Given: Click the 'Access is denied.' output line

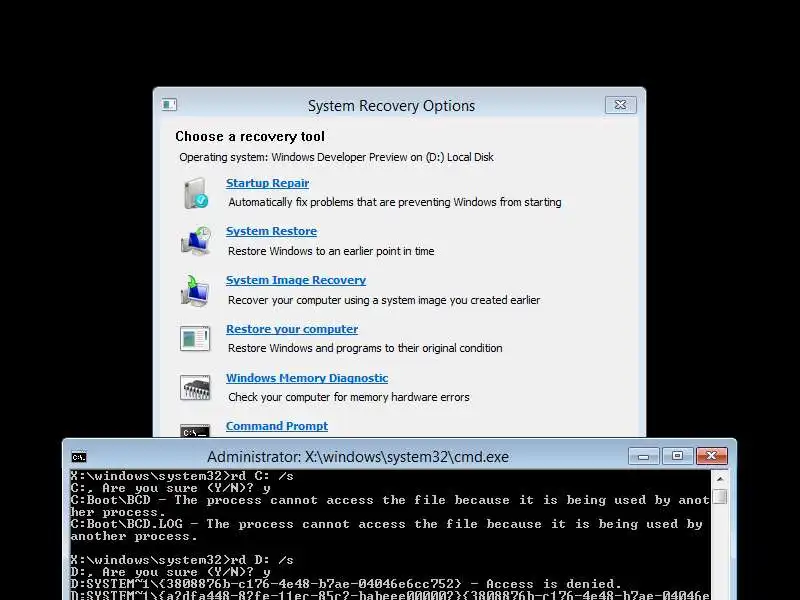Looking at the screenshot, I should click(346, 584).
